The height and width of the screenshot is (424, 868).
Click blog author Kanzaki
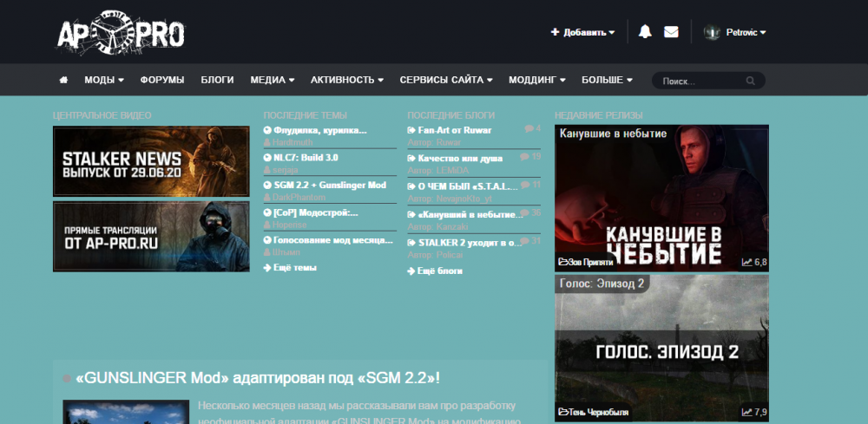[x=452, y=226]
